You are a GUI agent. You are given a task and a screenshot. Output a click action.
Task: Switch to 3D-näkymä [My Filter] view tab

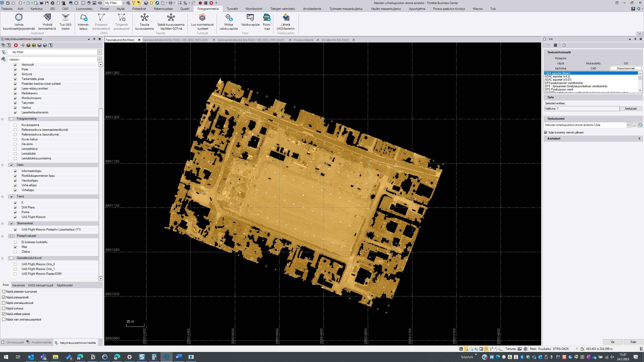[x=335, y=40]
